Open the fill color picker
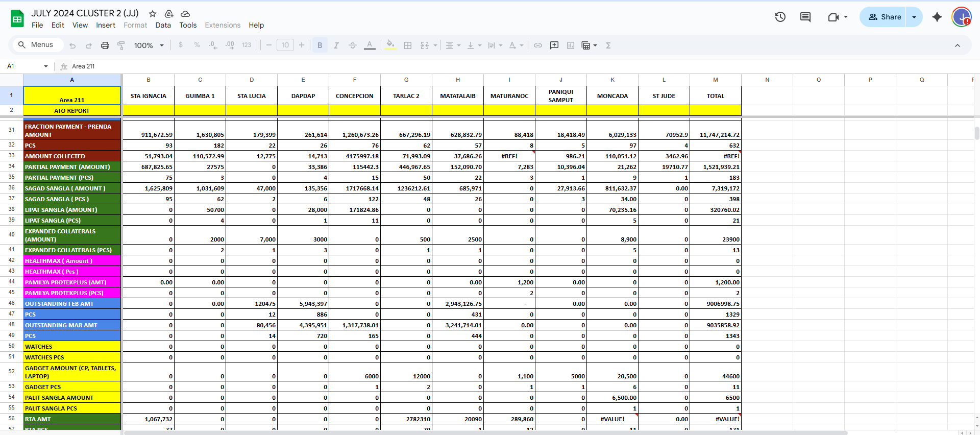The height and width of the screenshot is (435, 980). [390, 45]
